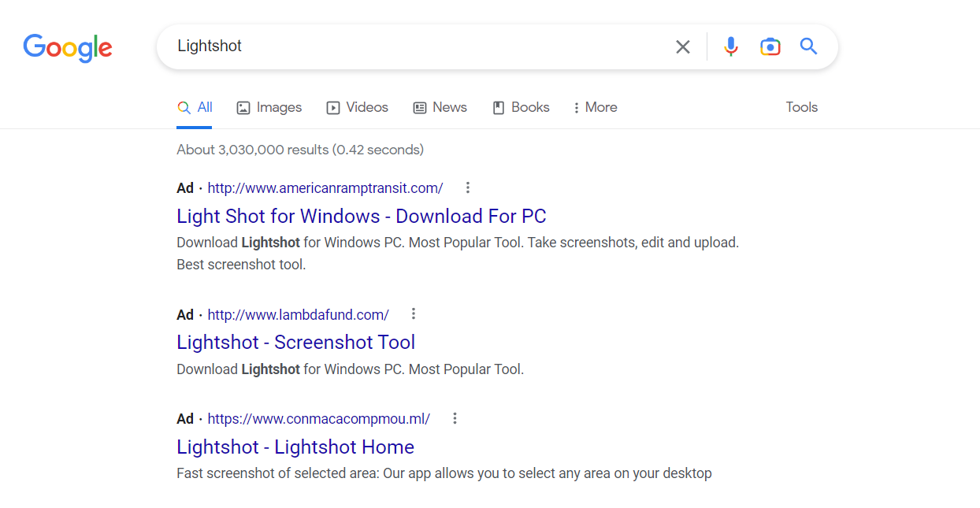Viewport: 980px width, 508px height.
Task: Select the All results tab
Action: coord(195,108)
